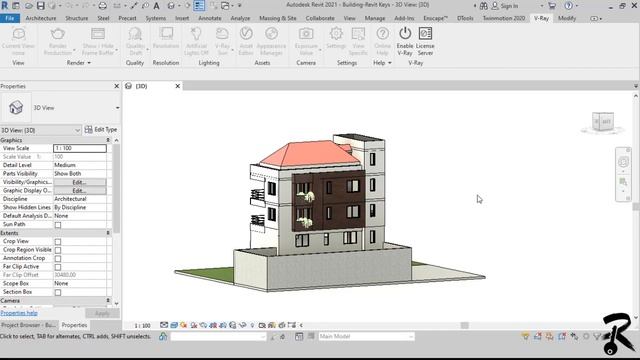Click the Revit R application icon

5,6
